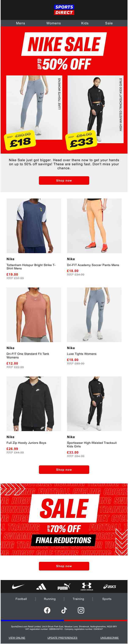Click the Sports Direct logo

[64, 10]
